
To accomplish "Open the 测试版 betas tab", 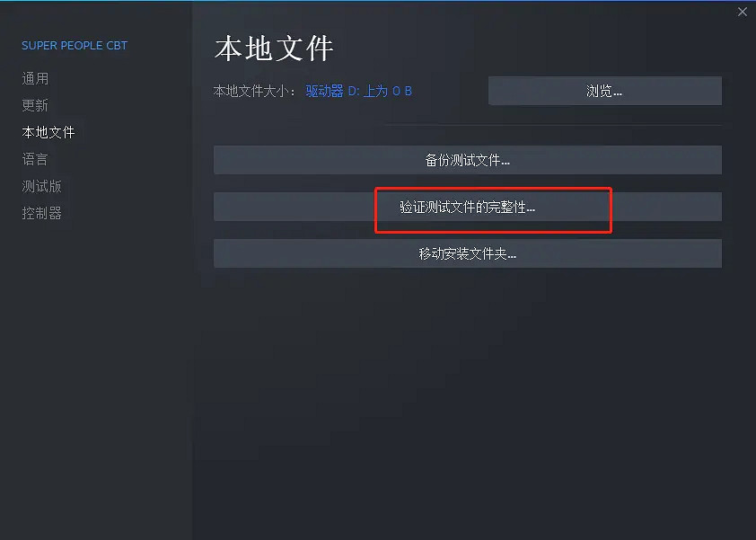I will (x=41, y=186).
